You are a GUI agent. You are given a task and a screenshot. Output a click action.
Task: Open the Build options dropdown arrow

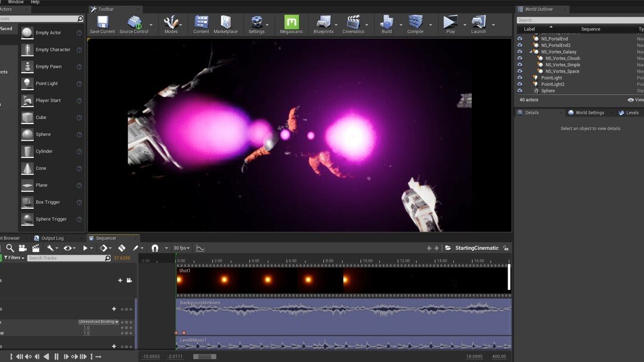[401, 25]
